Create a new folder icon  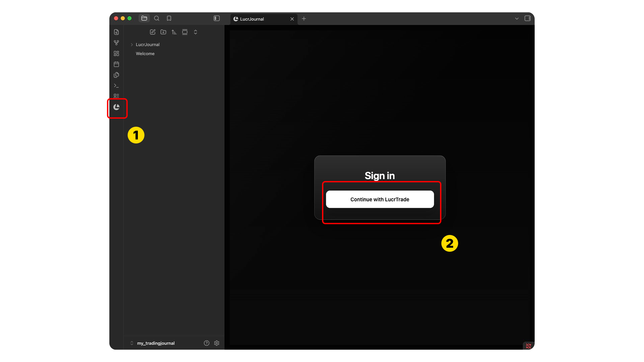pos(163,32)
